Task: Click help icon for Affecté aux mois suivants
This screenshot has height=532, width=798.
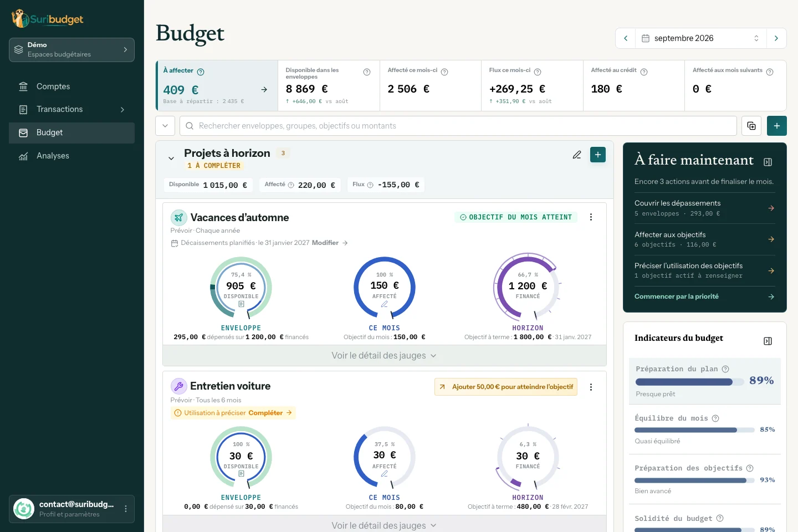Action: tap(770, 71)
